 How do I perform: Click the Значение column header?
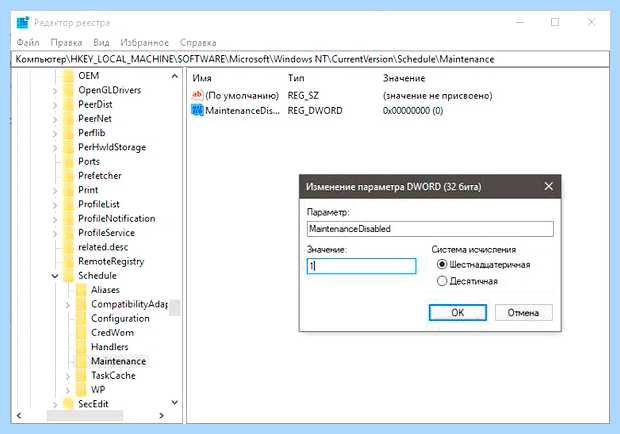click(x=404, y=78)
